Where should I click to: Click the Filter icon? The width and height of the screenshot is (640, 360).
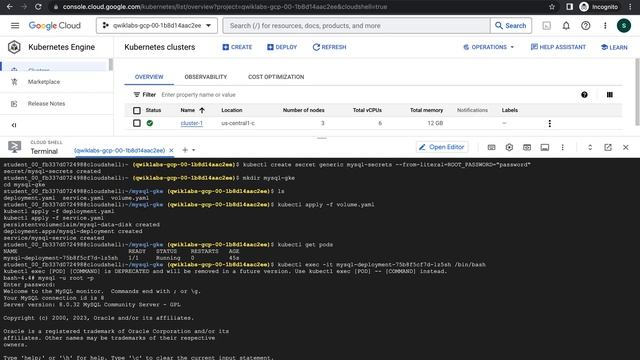[137, 95]
